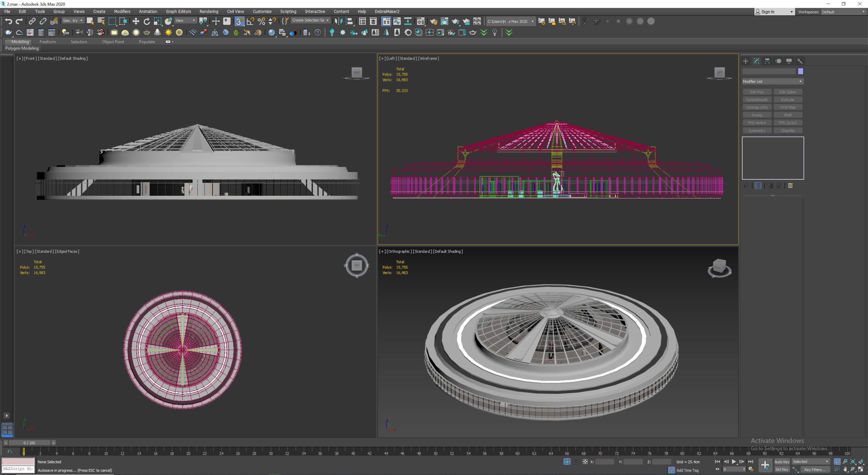Toggle Auto Key animation mode

782,462
